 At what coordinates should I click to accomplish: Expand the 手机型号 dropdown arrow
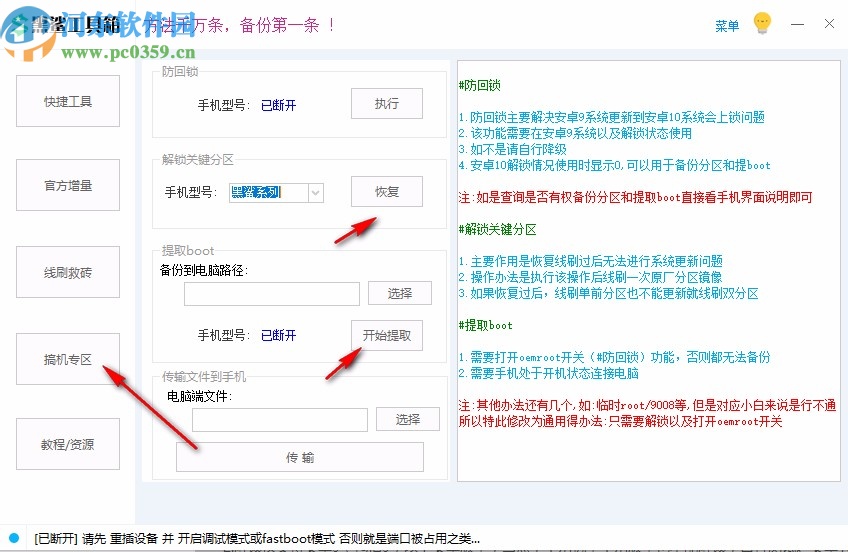pyautogui.click(x=316, y=192)
